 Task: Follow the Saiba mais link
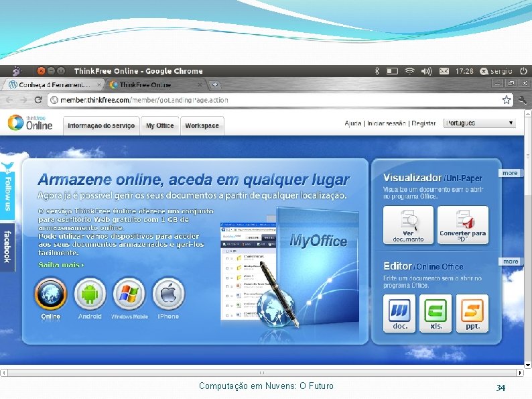(61, 264)
